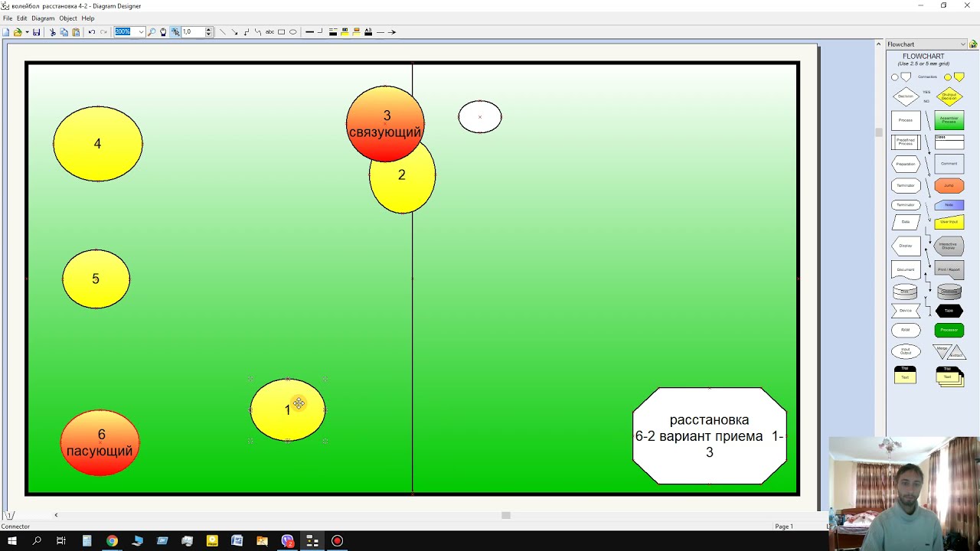980x551 pixels.
Task: Pick the yellow On-Input Decision shape
Action: pyautogui.click(x=949, y=97)
